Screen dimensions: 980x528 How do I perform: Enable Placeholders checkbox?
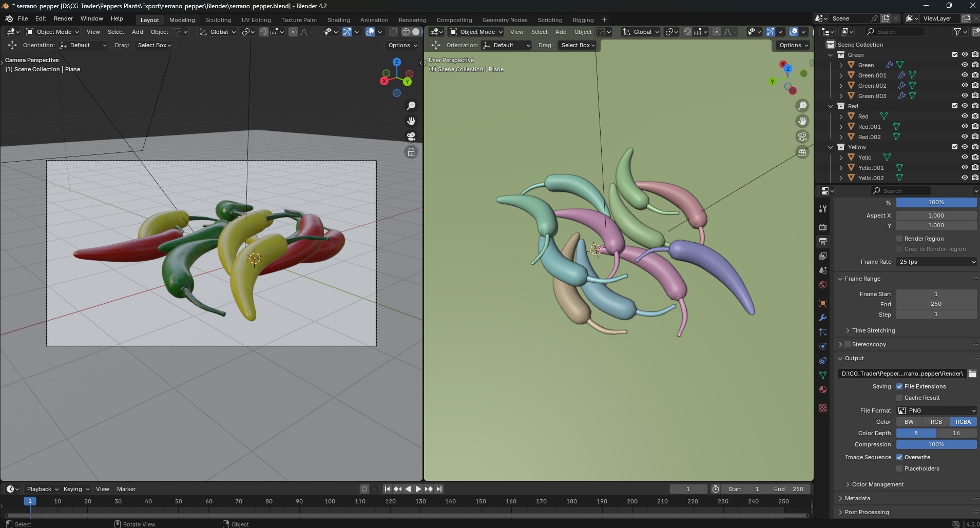(899, 468)
